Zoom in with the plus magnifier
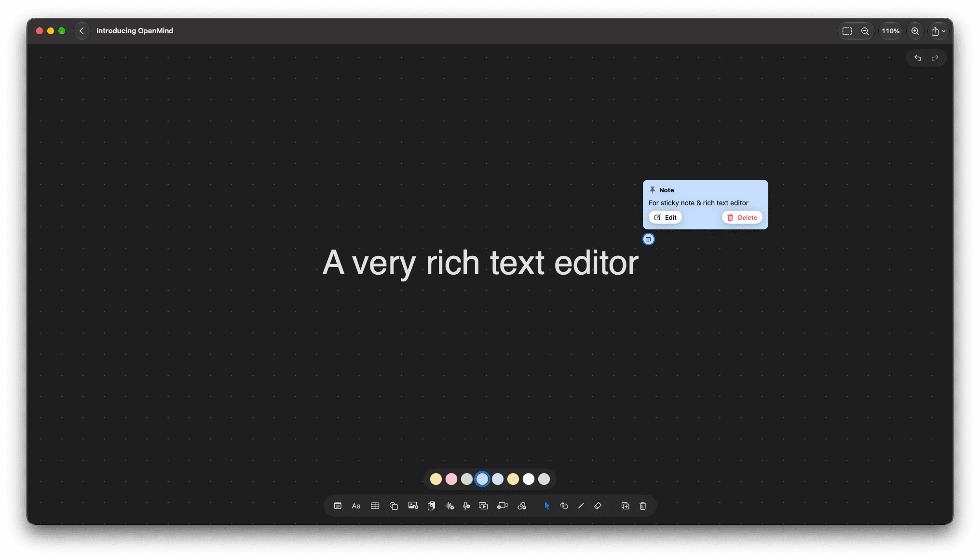This screenshot has height=560, width=980. 915,31
